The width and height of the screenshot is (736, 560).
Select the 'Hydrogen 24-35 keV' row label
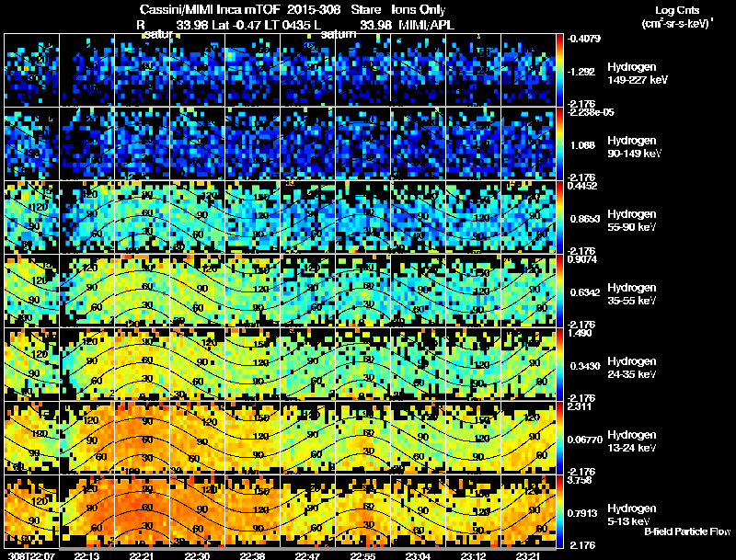632,368
